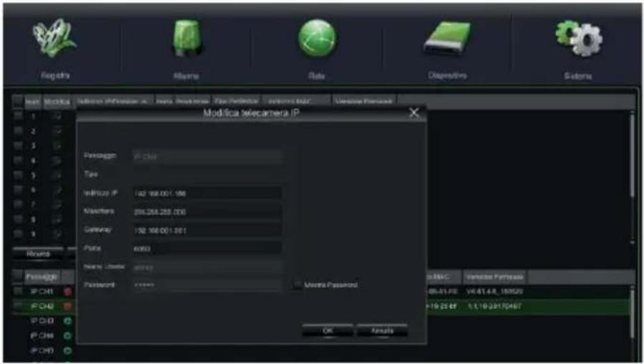Click the Modifica edit icon in row 3

pos(58,146)
